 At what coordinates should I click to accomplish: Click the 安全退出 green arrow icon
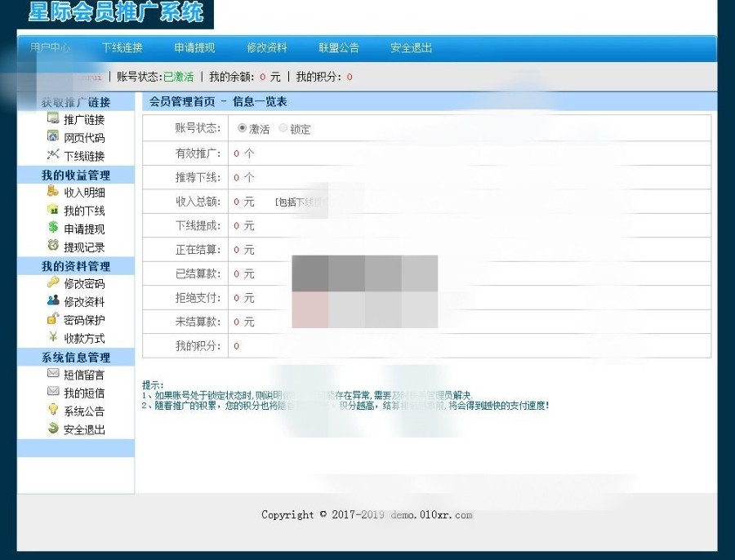[x=53, y=428]
